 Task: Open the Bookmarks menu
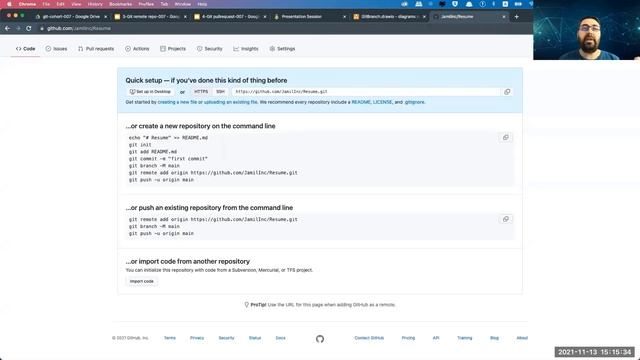pyautogui.click(x=120, y=4)
